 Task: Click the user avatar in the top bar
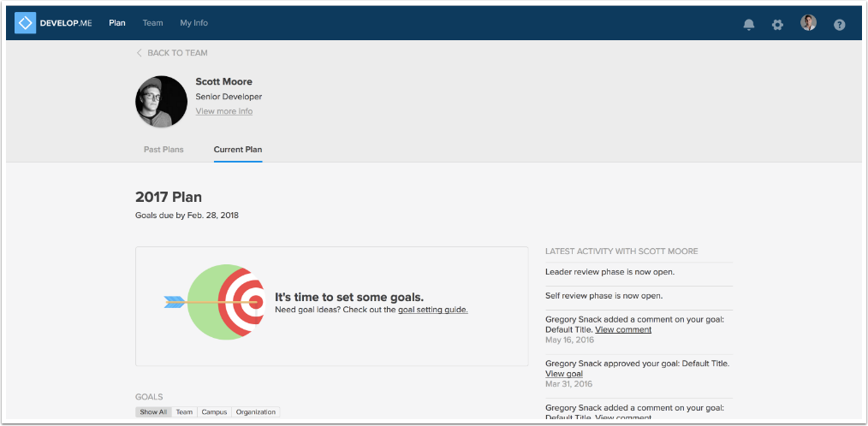pyautogui.click(x=808, y=23)
